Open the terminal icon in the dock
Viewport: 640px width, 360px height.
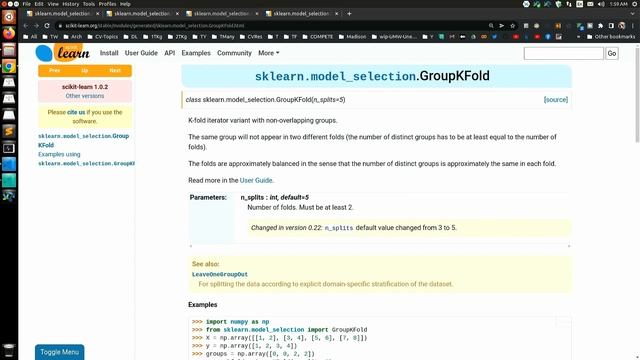tap(9, 148)
